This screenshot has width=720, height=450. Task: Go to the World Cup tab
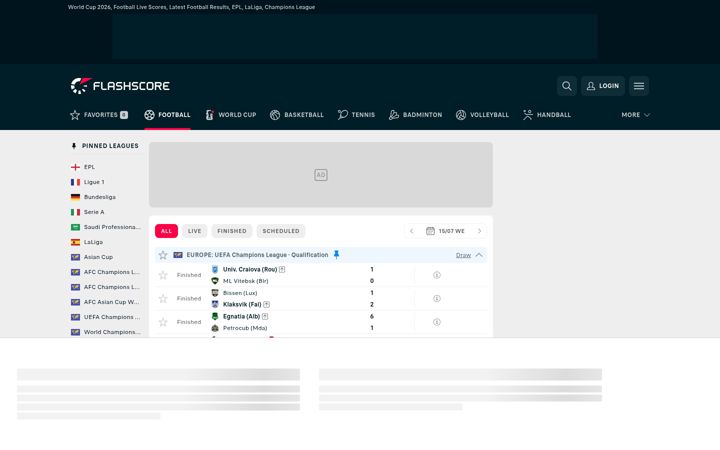click(x=231, y=115)
